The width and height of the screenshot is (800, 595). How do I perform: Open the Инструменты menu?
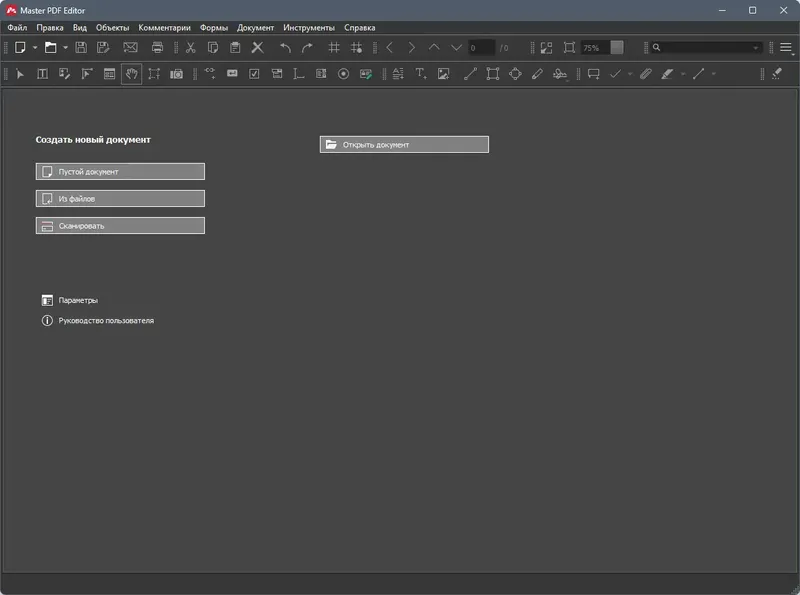point(310,28)
